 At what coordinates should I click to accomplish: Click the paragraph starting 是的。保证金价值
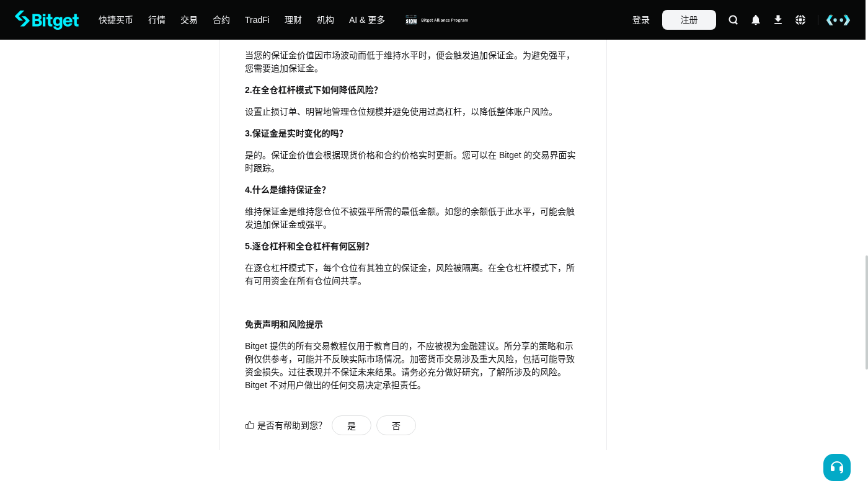click(410, 162)
